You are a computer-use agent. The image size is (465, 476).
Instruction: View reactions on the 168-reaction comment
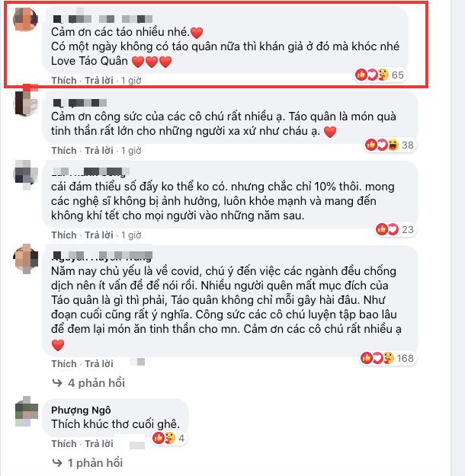click(x=387, y=358)
